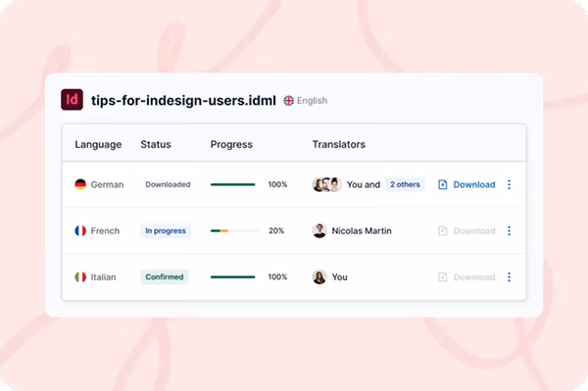Click the InDesign Id file icon
Image resolution: width=588 pixels, height=391 pixels.
(72, 100)
